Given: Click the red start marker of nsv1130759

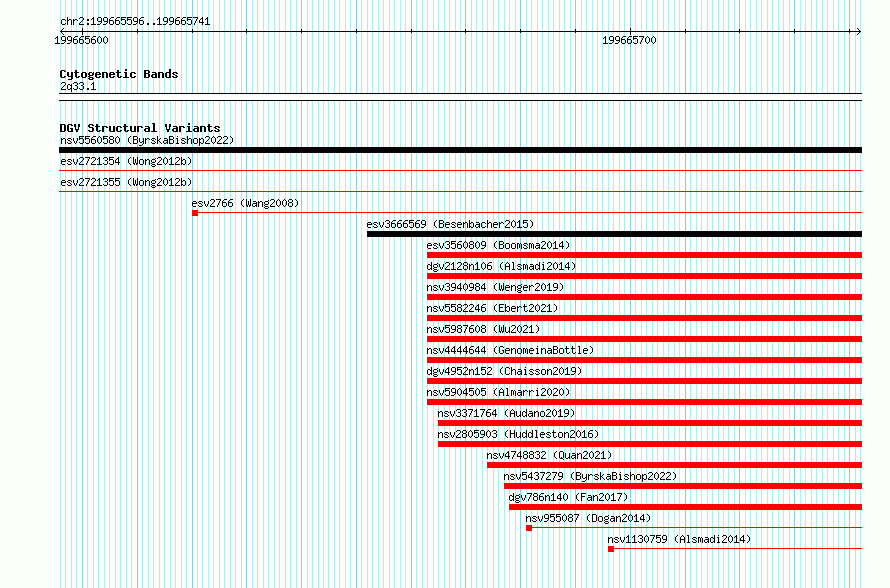Looking at the screenshot, I should point(611,549).
